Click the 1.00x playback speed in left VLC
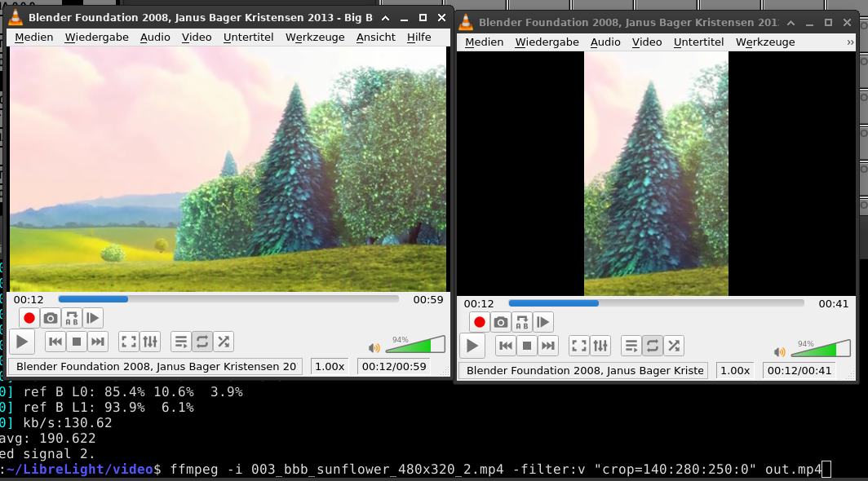868x481 pixels. coord(330,367)
